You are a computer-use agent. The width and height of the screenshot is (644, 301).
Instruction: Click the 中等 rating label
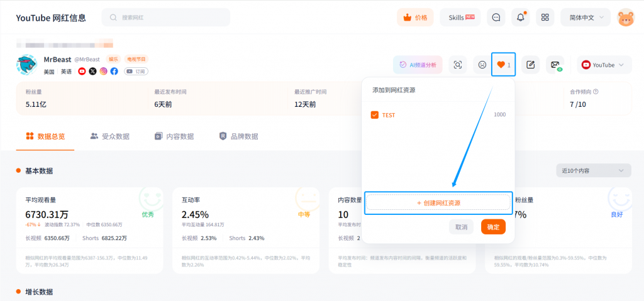click(304, 214)
